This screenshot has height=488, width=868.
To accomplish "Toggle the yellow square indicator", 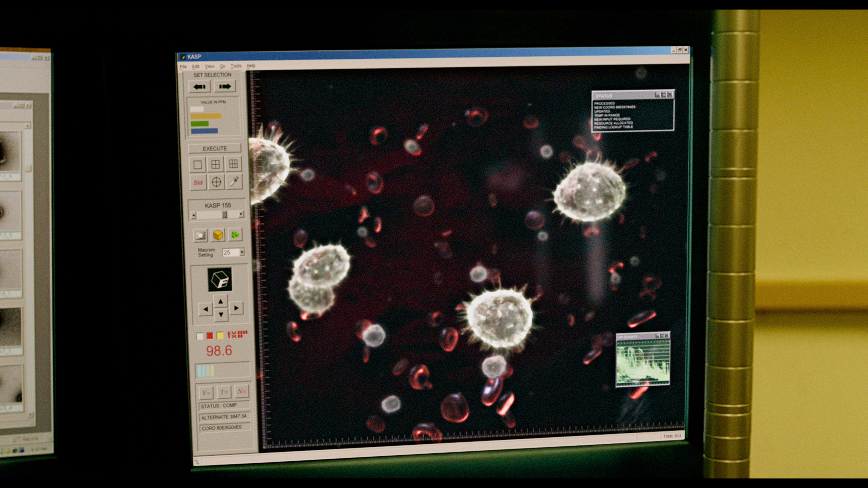I will pyautogui.click(x=220, y=335).
